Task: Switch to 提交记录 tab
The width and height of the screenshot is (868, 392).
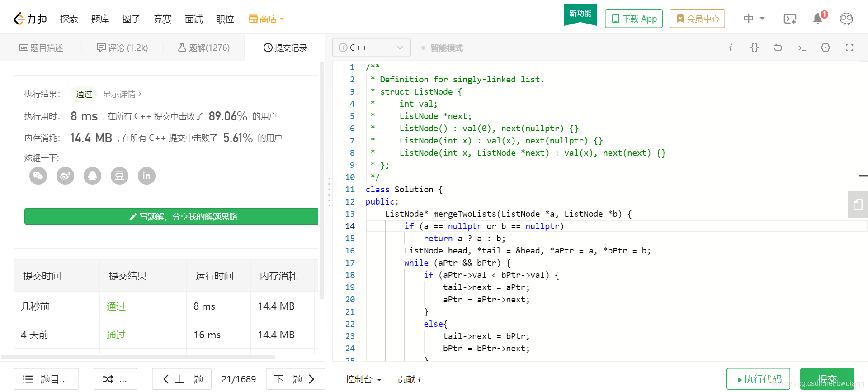Action: tap(285, 48)
